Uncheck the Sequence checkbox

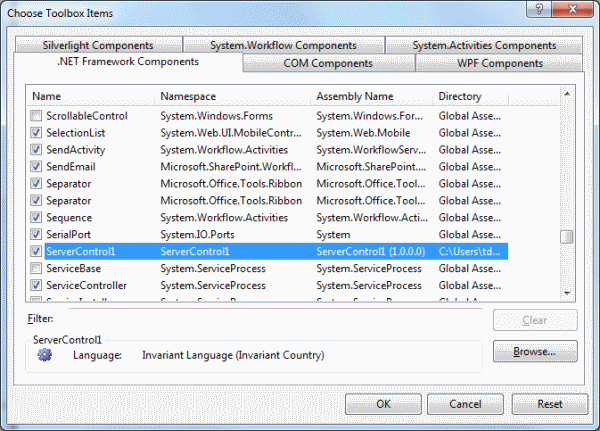(36, 217)
